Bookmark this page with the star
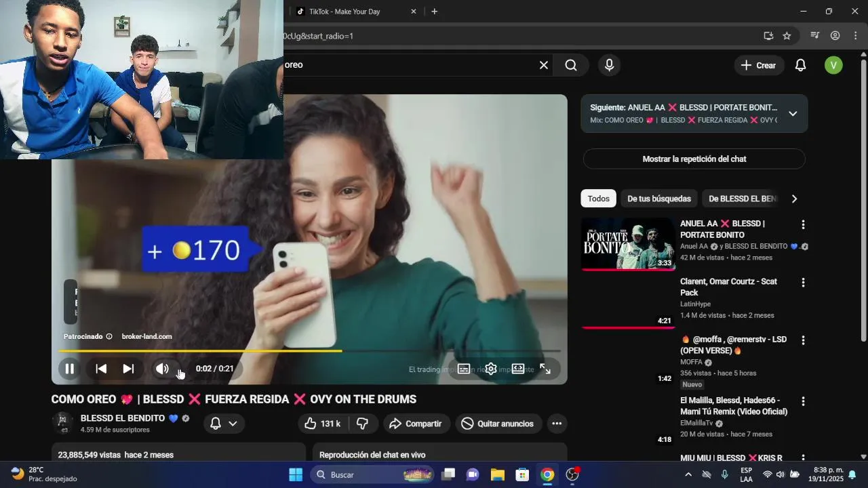 click(787, 36)
